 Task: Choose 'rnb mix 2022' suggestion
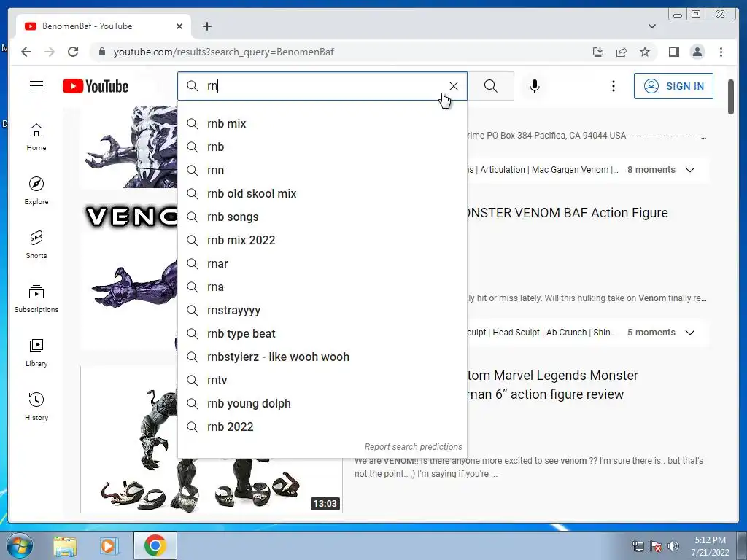(x=322, y=240)
